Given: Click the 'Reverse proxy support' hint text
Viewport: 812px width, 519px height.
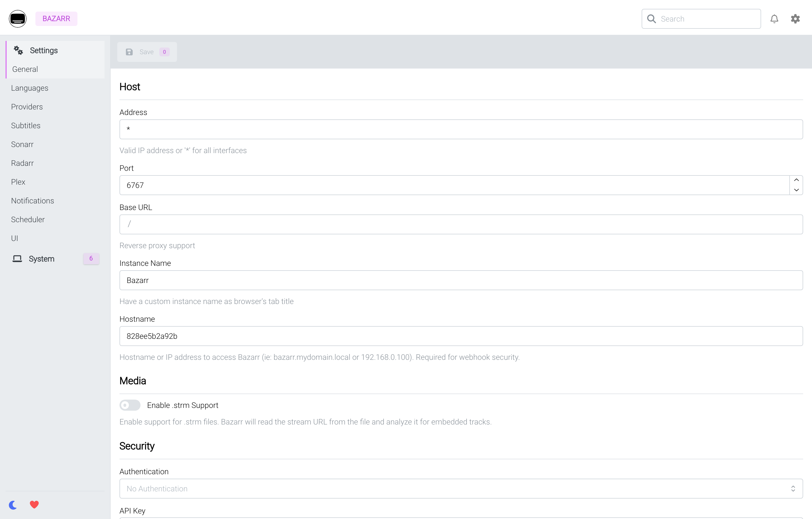Looking at the screenshot, I should 157,246.
